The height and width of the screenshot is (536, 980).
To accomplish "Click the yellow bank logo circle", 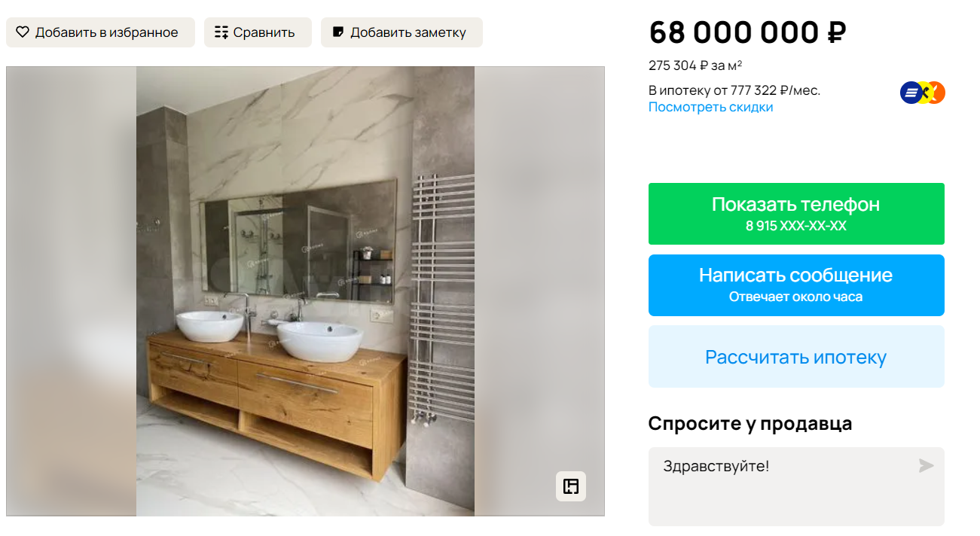I will coord(924,93).
